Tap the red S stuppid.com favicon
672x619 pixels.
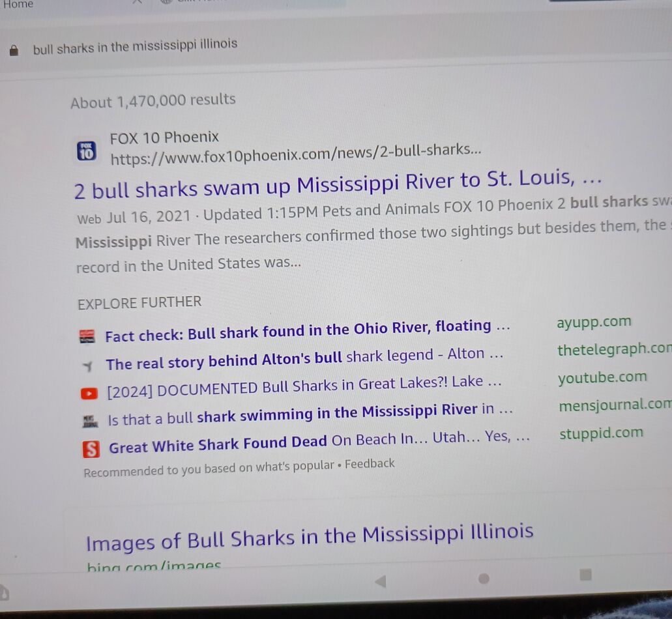pos(91,450)
